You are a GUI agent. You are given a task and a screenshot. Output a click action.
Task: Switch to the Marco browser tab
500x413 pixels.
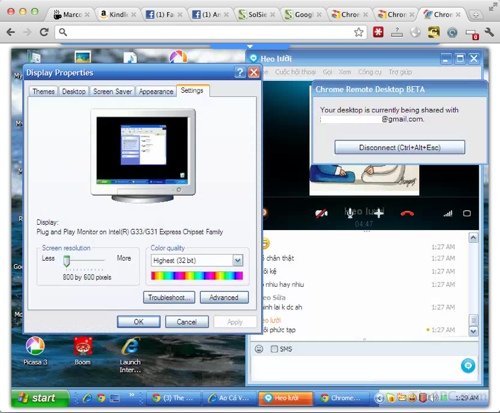(72, 14)
